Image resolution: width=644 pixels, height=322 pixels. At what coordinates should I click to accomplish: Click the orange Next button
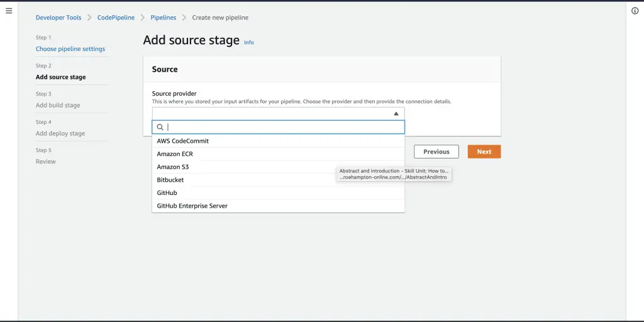(484, 152)
